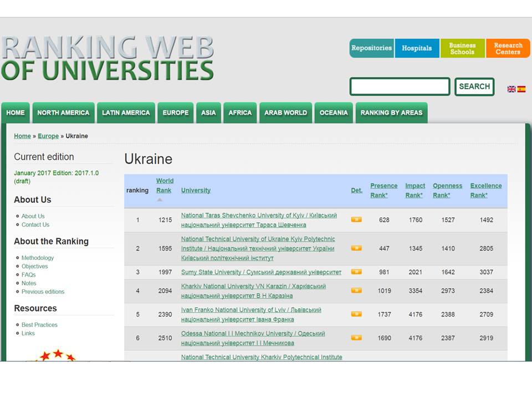Click the Spanish language flag icon
Image resolution: width=532 pixels, height=399 pixels.
tap(521, 89)
